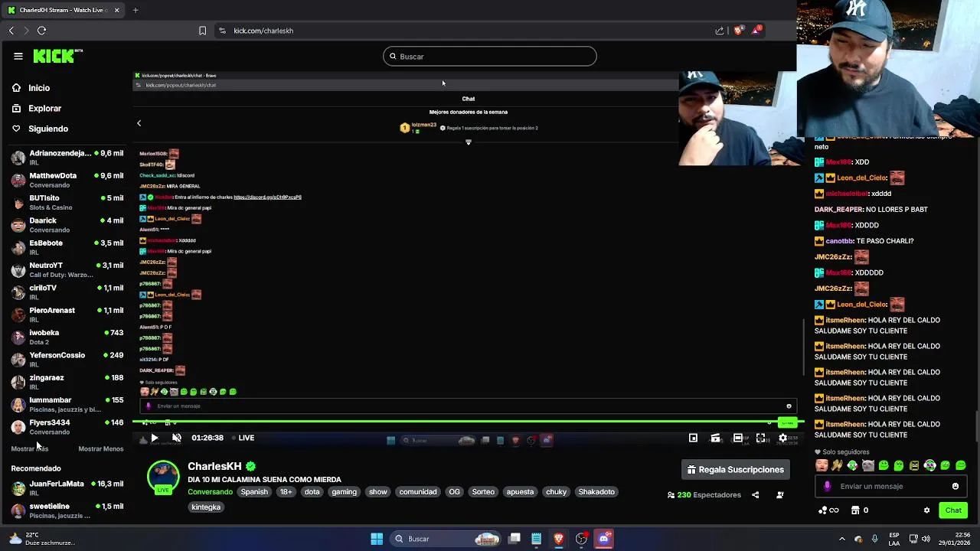The width and height of the screenshot is (980, 551).
Task: Open the emoji picker in chat input
Action: [955, 486]
